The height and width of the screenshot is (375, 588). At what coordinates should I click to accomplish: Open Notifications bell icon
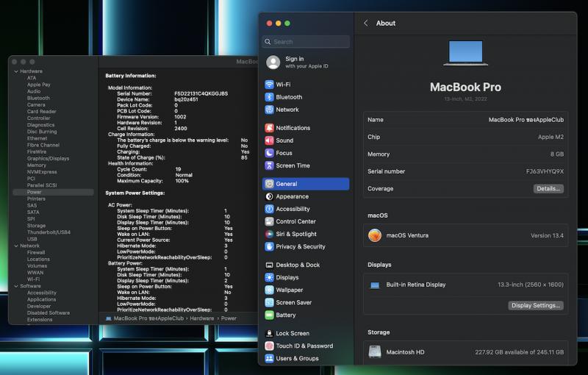point(269,128)
